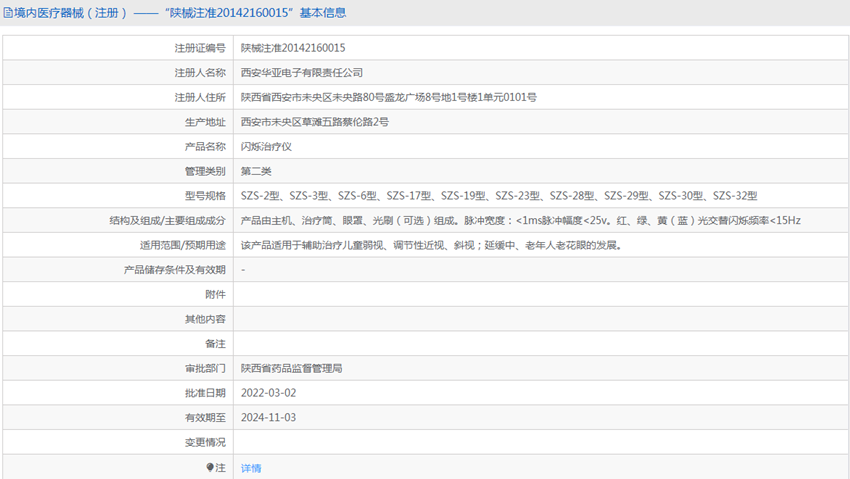850x479 pixels.
Task: Select registrant address starting with 陕西省西安市未央区
Action: (x=389, y=98)
